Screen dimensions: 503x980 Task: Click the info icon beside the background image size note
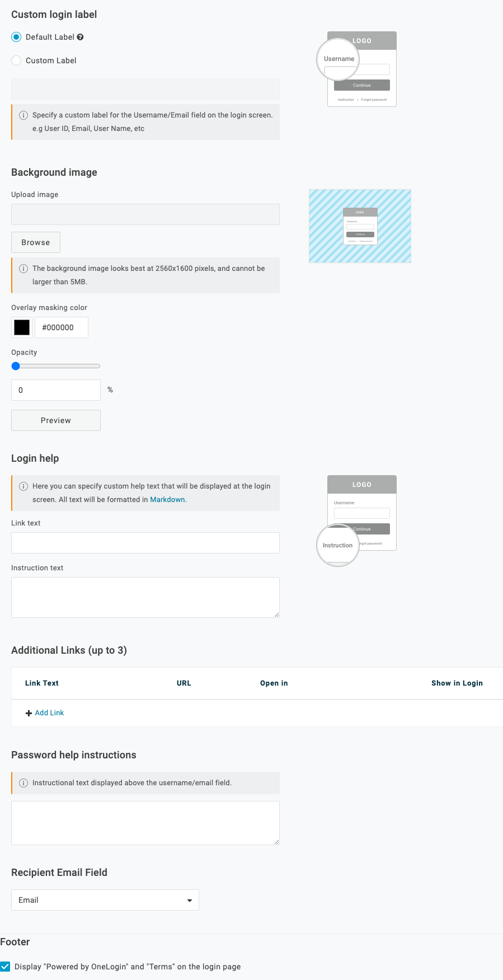tap(23, 269)
